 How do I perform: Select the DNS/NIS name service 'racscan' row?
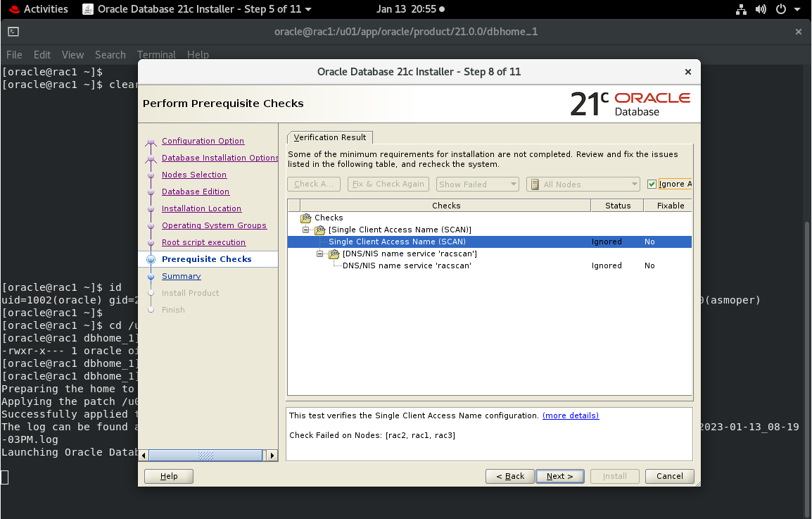click(489, 265)
